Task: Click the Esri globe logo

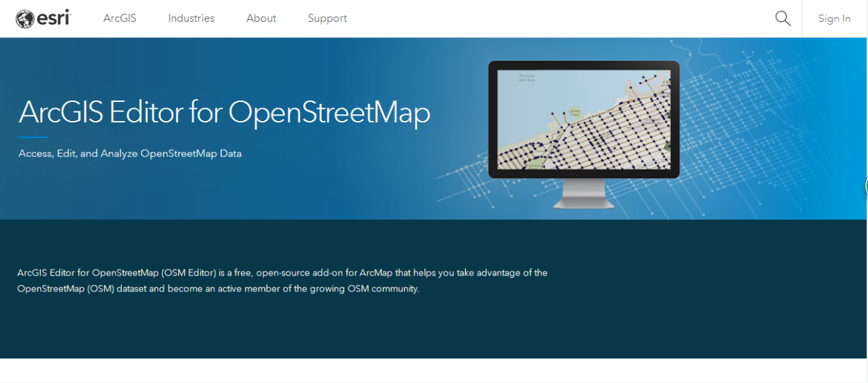Action: click(43, 18)
